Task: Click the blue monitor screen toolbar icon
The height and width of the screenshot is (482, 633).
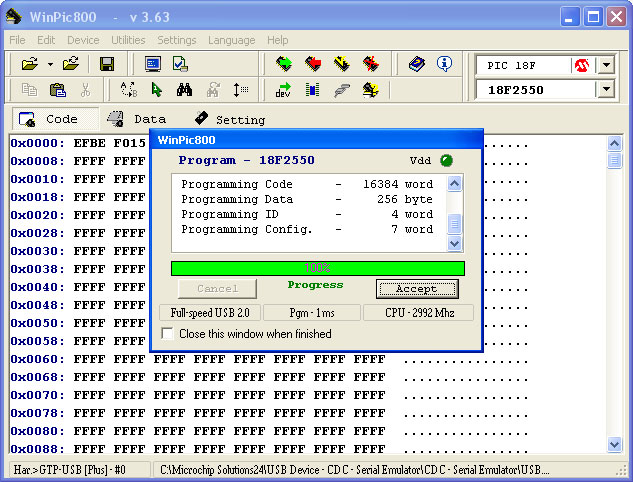Action: 153,64
